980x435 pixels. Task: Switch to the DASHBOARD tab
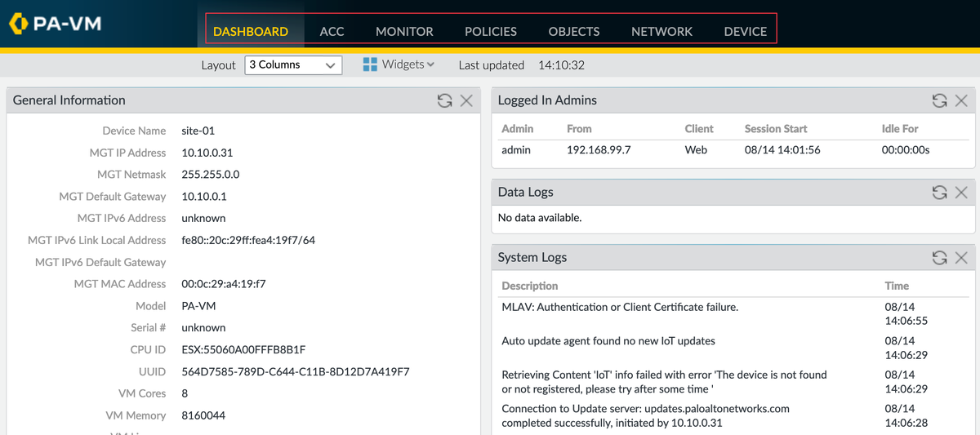click(x=251, y=31)
